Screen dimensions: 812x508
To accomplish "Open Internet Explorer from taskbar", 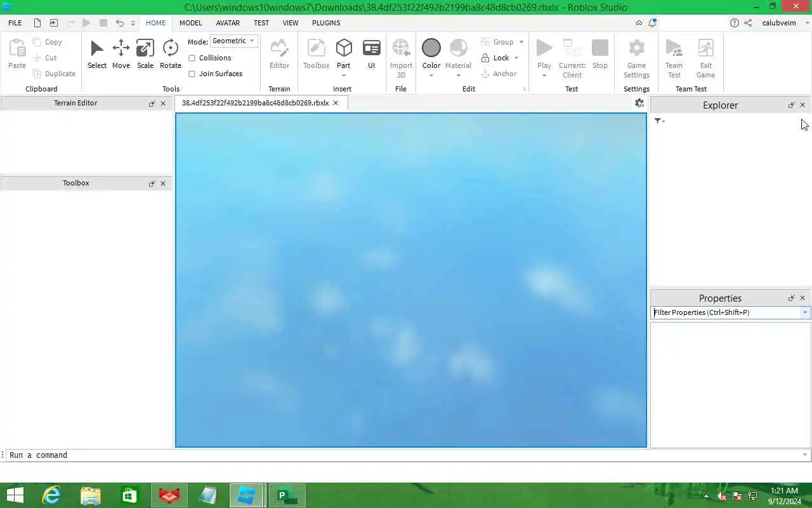I will [x=51, y=495].
